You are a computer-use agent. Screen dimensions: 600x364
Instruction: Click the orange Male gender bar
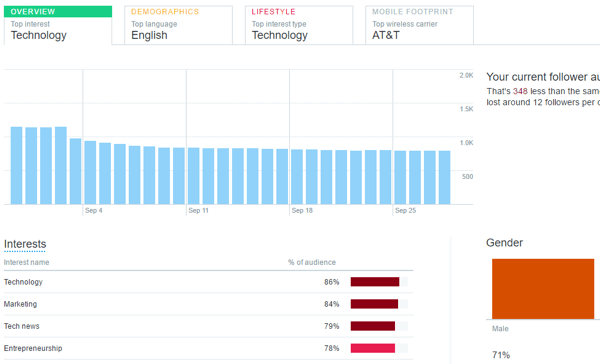(x=543, y=289)
